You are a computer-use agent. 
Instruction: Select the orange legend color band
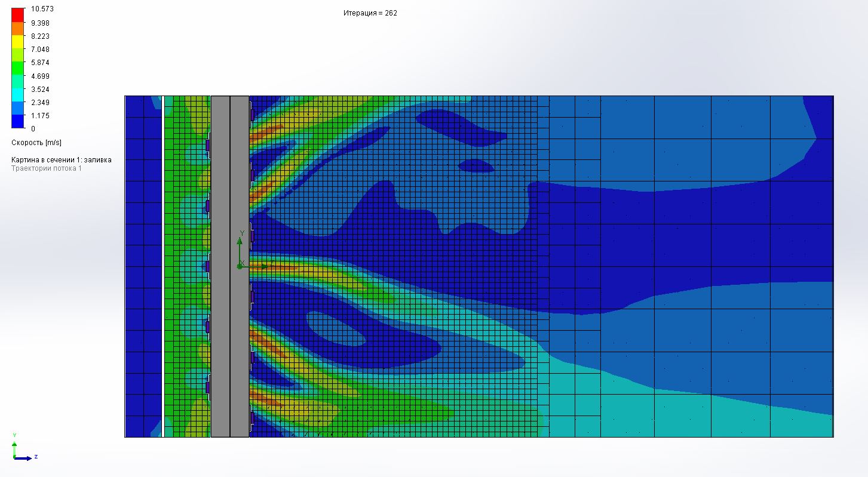17,28
